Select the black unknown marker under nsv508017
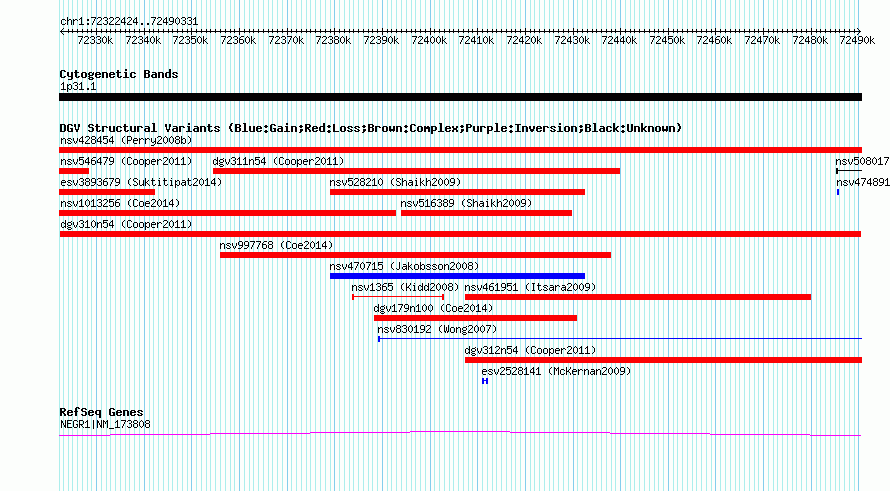 tap(849, 171)
